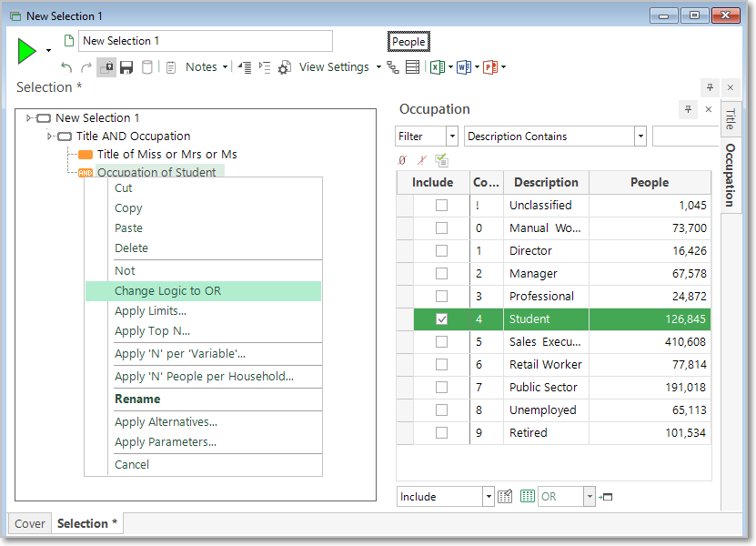Open the Description Contains dropdown
Image resolution: width=756 pixels, height=546 pixels.
click(x=640, y=136)
